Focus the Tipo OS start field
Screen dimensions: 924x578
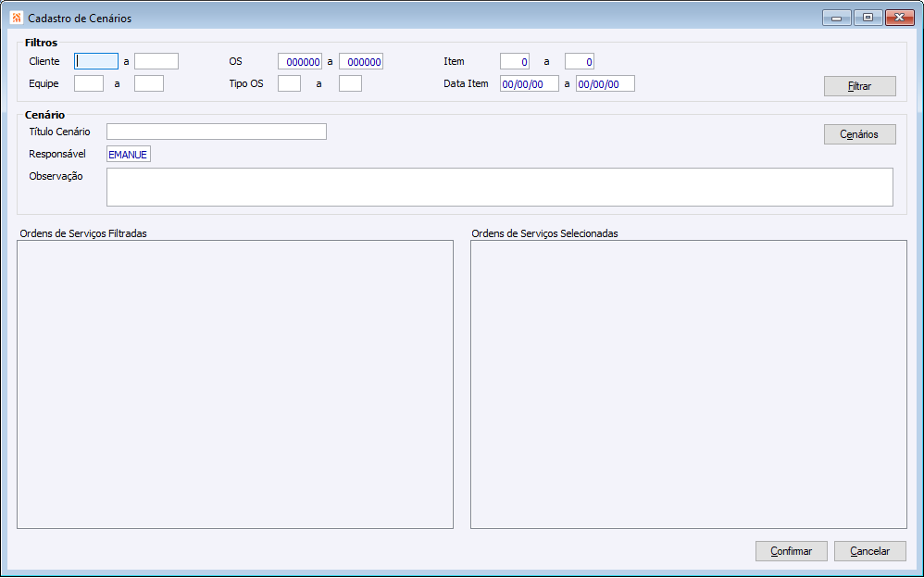click(290, 83)
